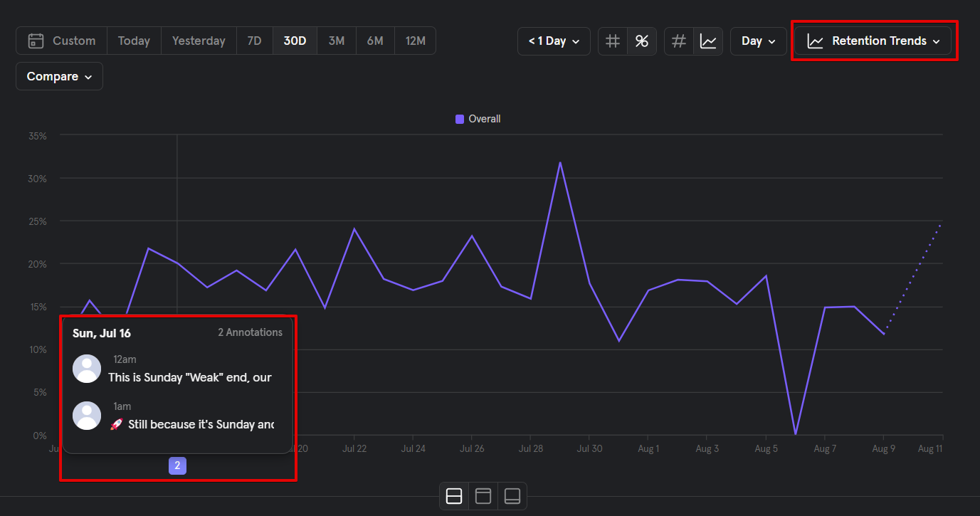
Task: Expand the Day interval dropdown
Action: pos(758,41)
